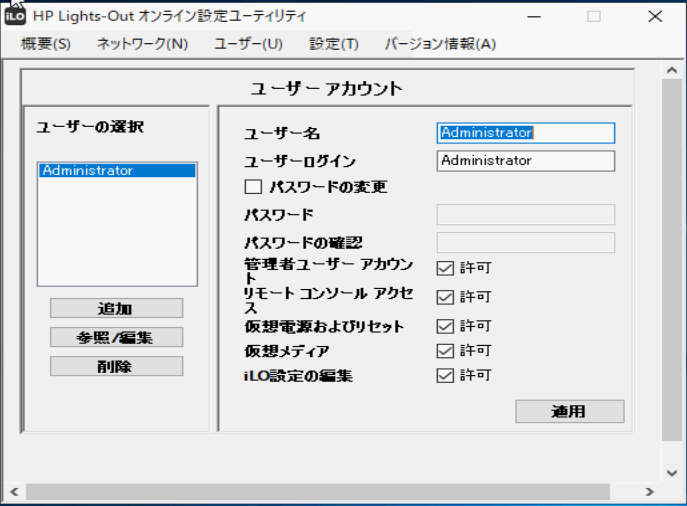Open the バージョン情報(A) menu
The image size is (687, 506).
click(440, 44)
